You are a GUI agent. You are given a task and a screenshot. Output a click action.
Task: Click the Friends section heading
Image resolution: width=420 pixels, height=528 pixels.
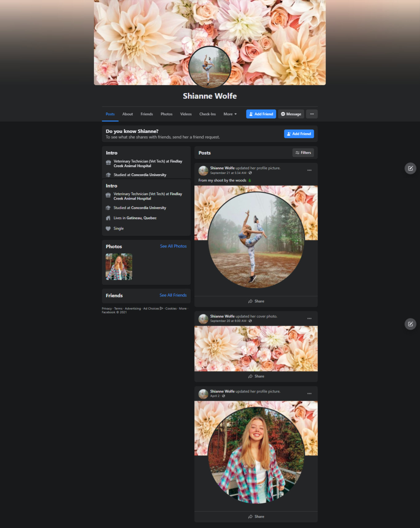pyautogui.click(x=114, y=296)
